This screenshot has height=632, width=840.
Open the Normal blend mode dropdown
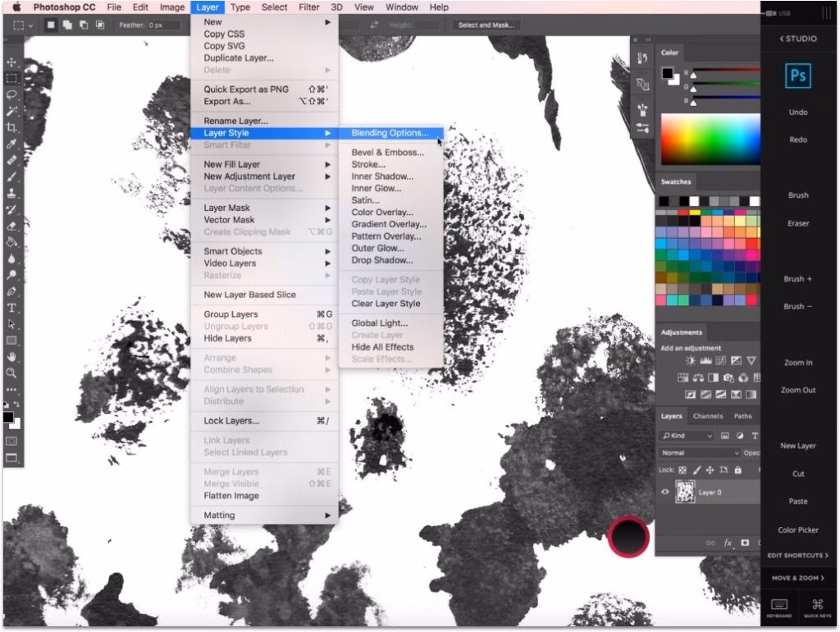coord(700,453)
